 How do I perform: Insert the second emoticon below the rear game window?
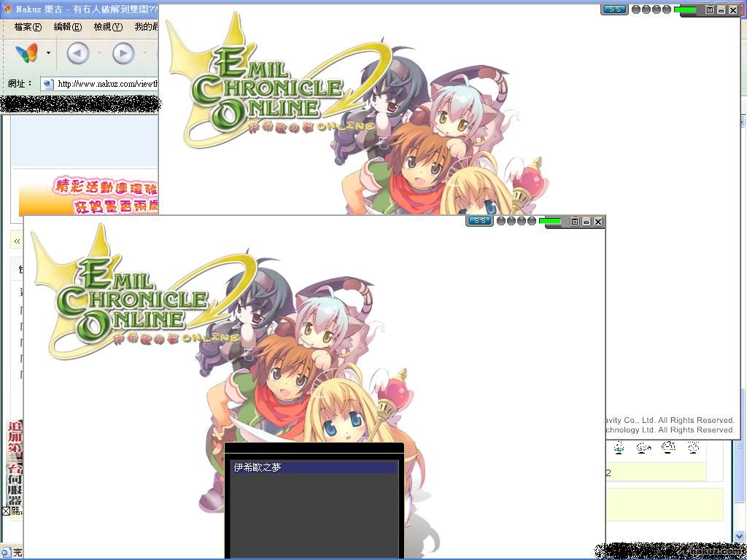click(x=643, y=447)
